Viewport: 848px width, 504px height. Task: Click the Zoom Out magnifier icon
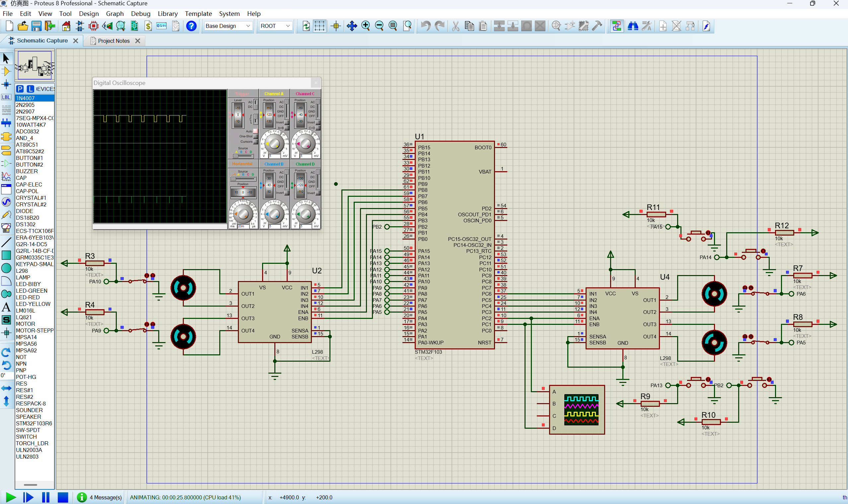point(379,26)
